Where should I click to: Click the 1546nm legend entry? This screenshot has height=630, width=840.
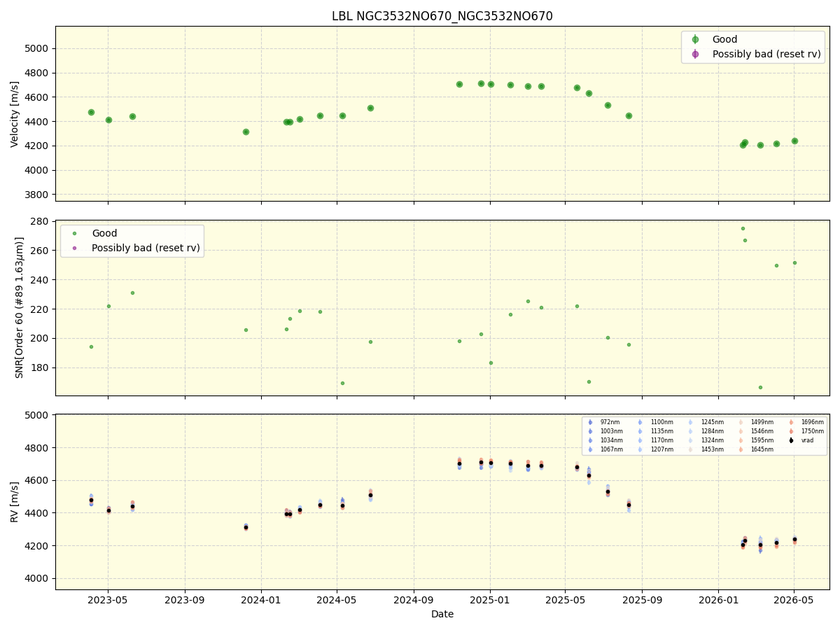click(755, 431)
